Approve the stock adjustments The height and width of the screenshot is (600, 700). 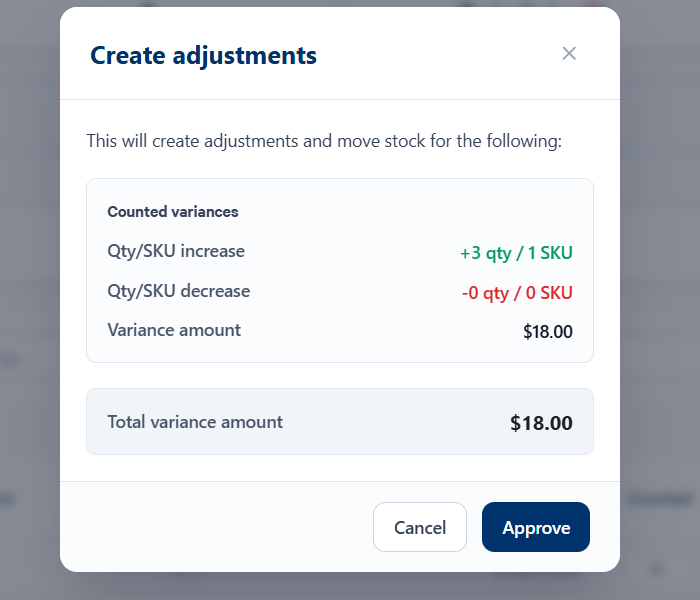click(x=536, y=527)
